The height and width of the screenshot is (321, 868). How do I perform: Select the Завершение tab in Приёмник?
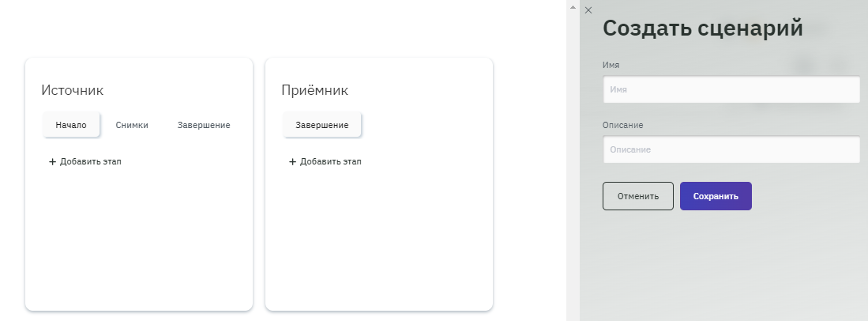tap(322, 125)
